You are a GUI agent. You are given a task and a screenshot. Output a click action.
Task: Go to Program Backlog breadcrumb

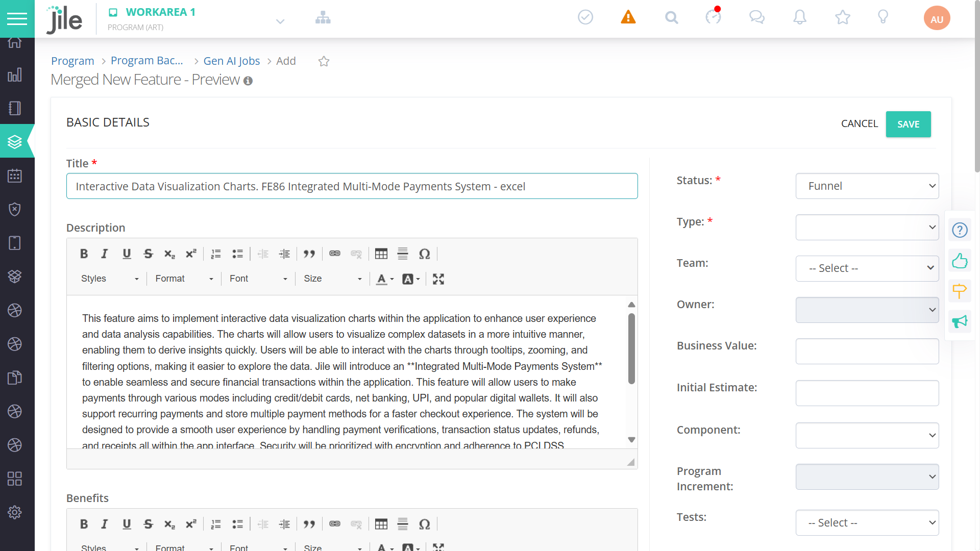pyautogui.click(x=147, y=61)
